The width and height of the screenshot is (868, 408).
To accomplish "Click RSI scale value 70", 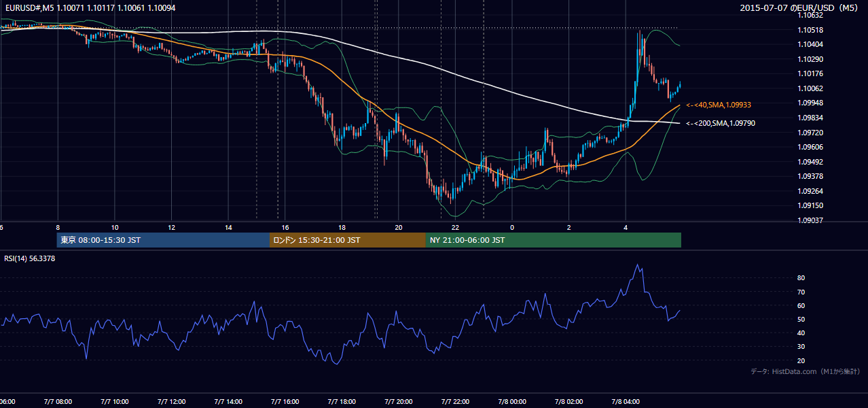I will tap(801, 292).
